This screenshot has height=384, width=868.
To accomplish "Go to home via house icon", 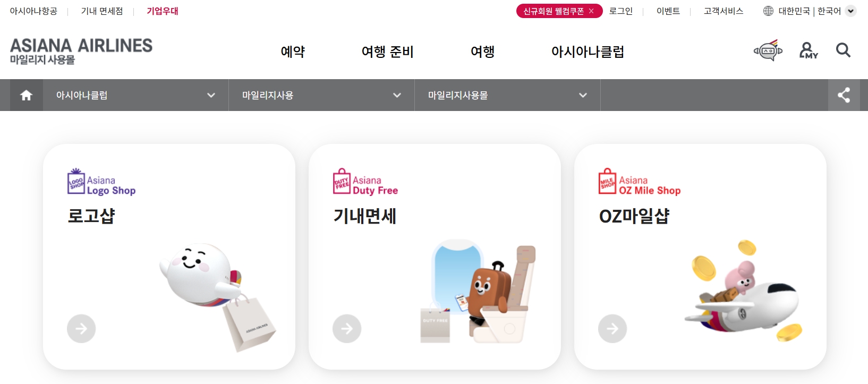I will click(x=26, y=95).
